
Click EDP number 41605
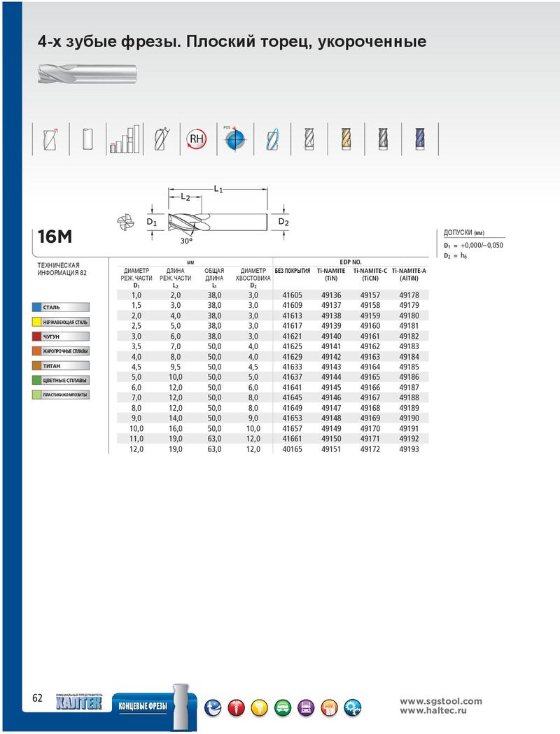point(292,295)
